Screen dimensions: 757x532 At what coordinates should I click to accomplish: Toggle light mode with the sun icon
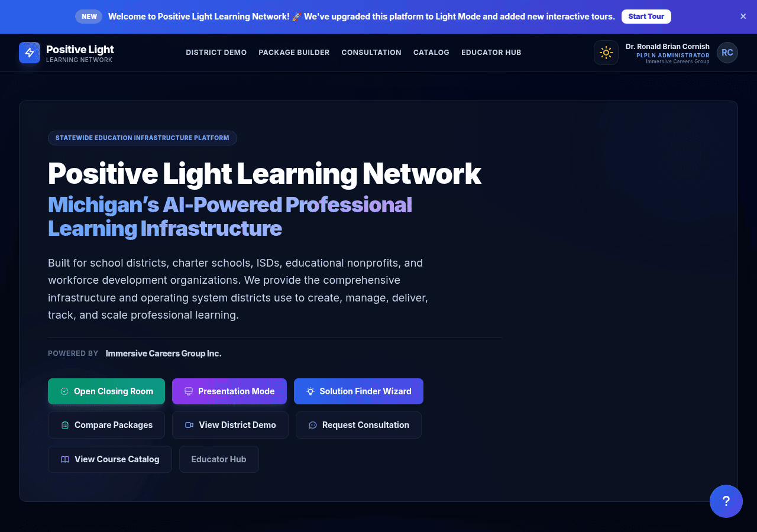coord(606,53)
